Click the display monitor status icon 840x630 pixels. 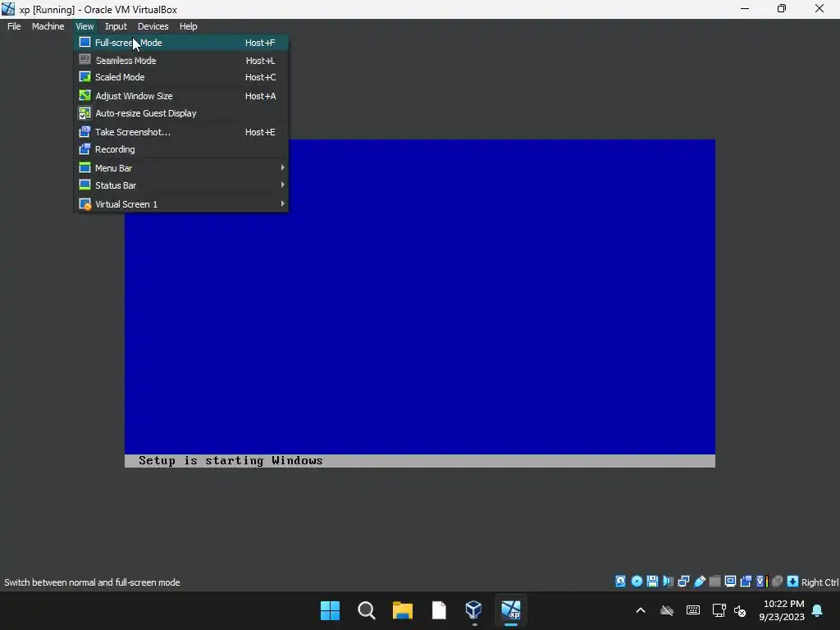pyautogui.click(x=730, y=582)
